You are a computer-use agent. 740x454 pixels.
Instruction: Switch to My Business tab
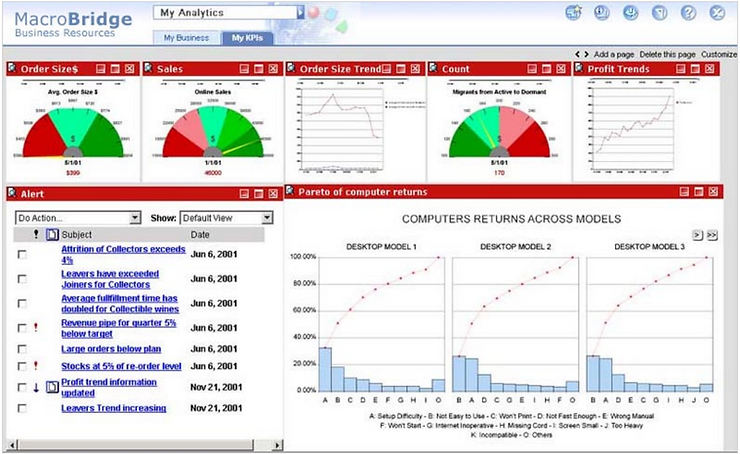pos(186,38)
